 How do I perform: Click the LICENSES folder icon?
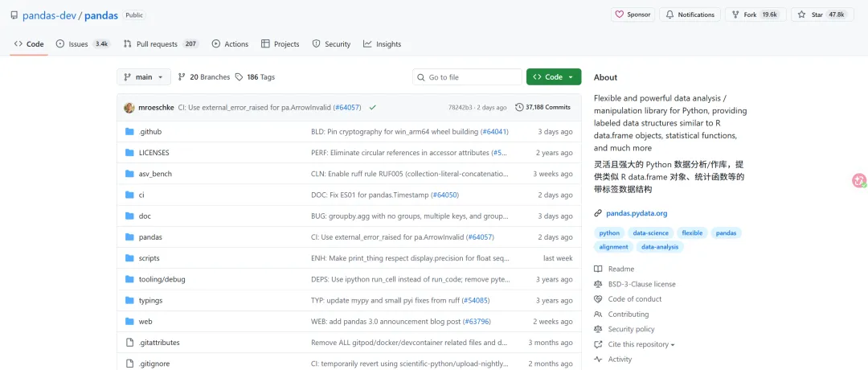129,153
